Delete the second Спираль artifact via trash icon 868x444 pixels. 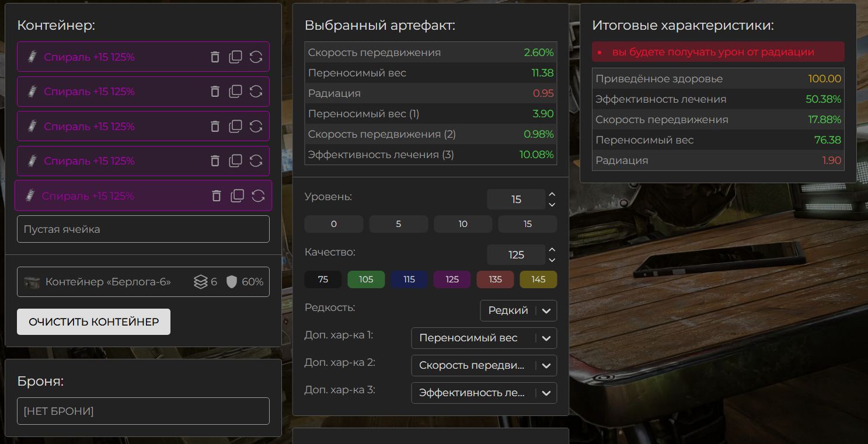click(215, 92)
